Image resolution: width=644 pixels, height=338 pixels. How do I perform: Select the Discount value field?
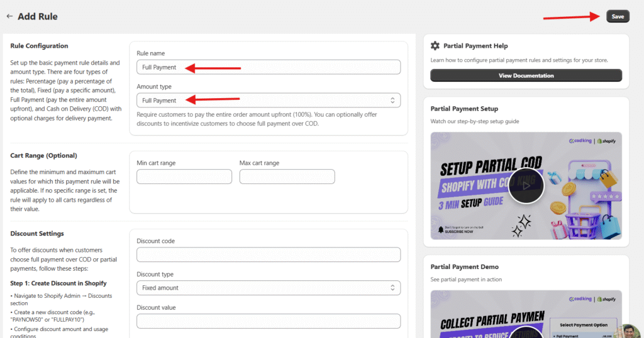pyautogui.click(x=269, y=321)
